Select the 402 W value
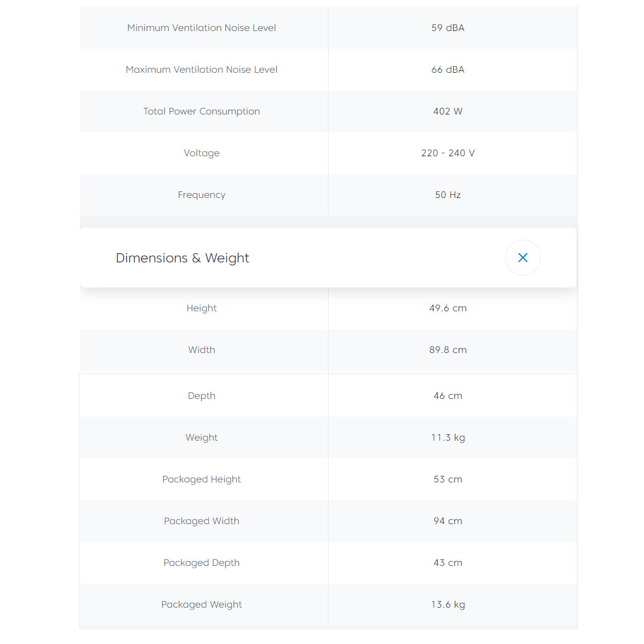The image size is (644, 644). pyautogui.click(x=448, y=112)
